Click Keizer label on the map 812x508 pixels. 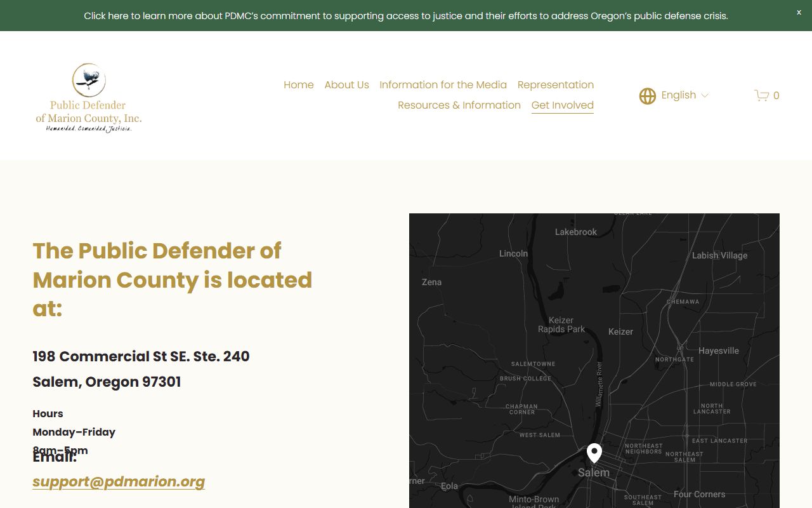[x=620, y=331]
